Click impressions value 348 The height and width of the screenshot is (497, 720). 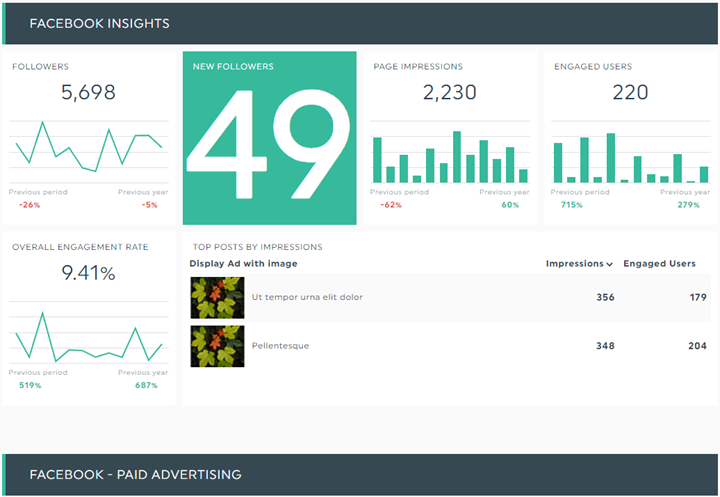605,346
